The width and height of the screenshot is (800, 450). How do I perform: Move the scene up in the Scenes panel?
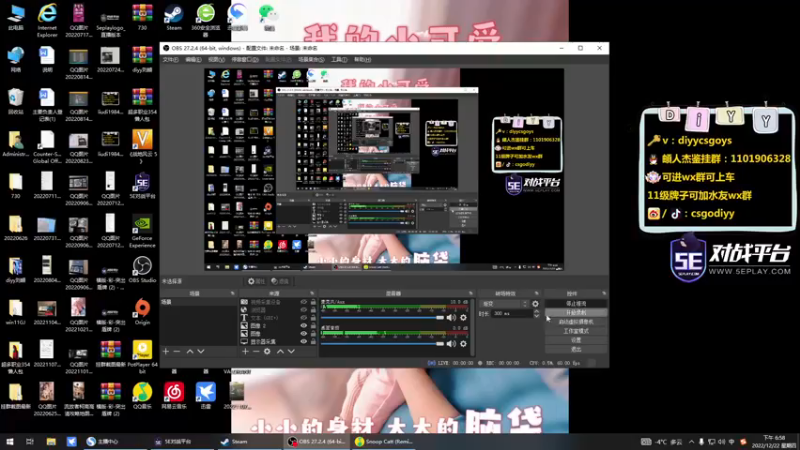pyautogui.click(x=190, y=352)
